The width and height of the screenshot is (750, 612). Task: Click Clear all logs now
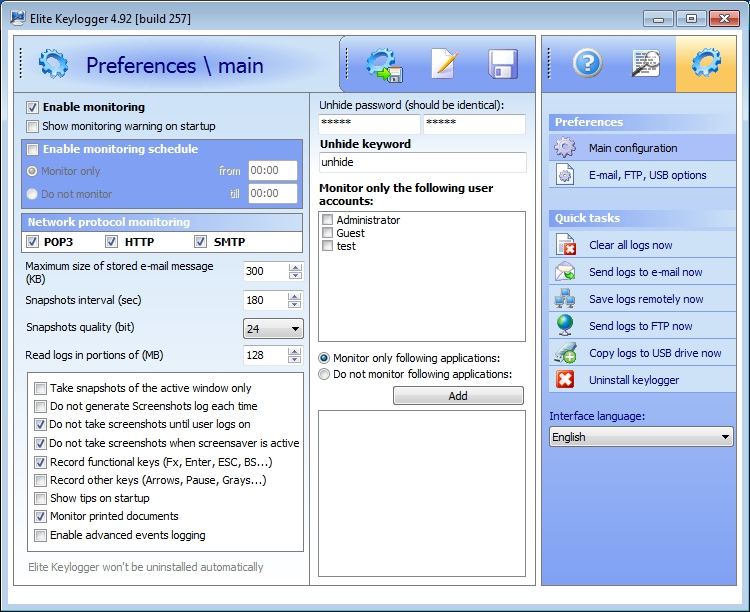click(642, 245)
